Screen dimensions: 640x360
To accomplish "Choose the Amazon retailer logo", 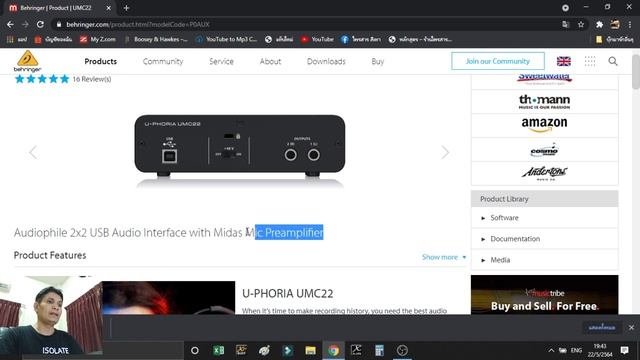I will tap(544, 125).
